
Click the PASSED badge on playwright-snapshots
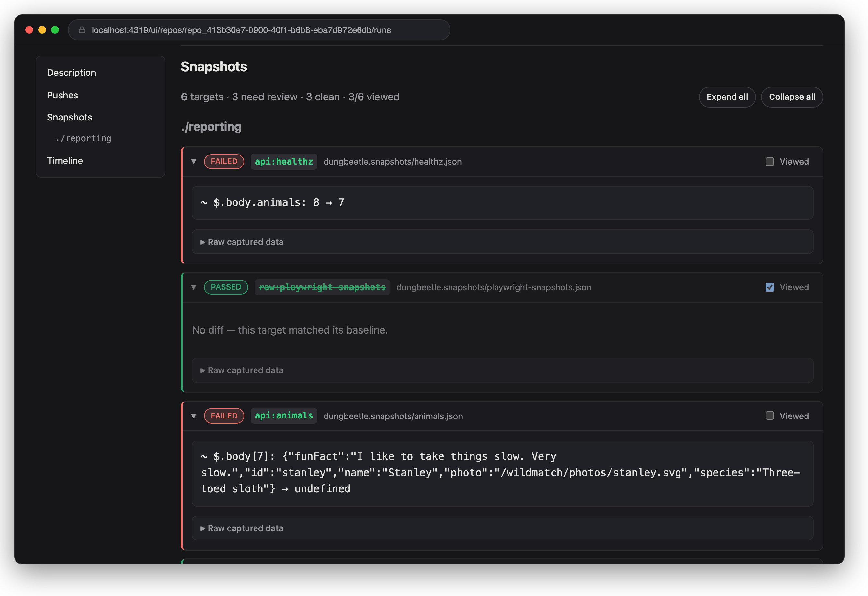[x=226, y=287]
